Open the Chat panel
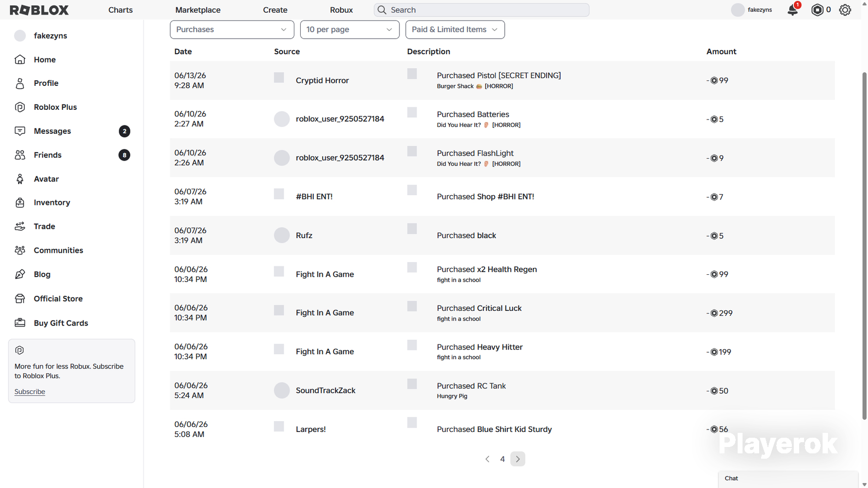This screenshot has width=868, height=488. click(788, 479)
